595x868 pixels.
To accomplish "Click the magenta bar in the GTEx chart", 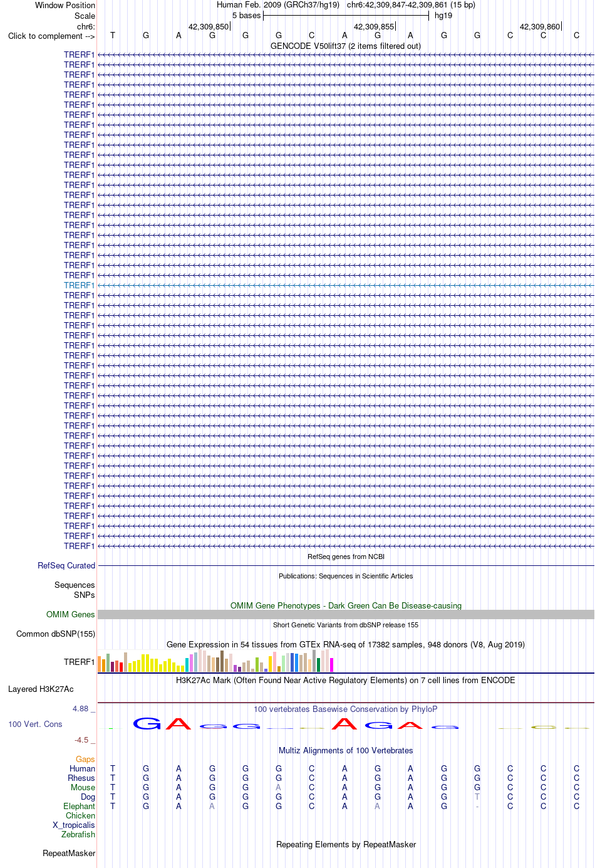I will [x=331, y=665].
